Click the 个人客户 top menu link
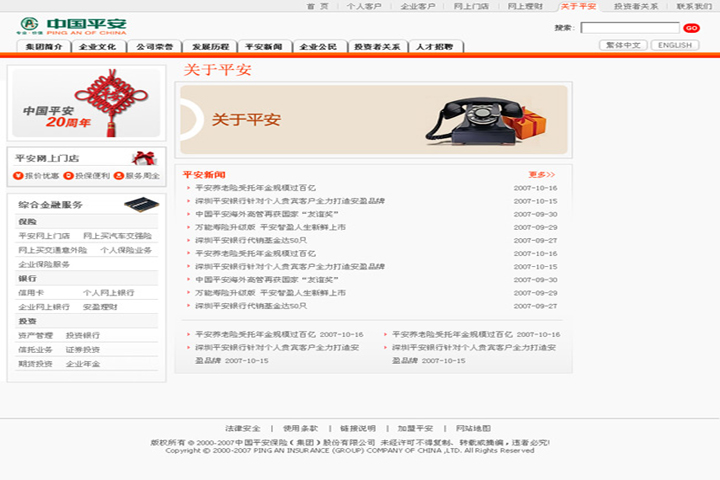Image resolution: width=720 pixels, height=480 pixels. 364,6
